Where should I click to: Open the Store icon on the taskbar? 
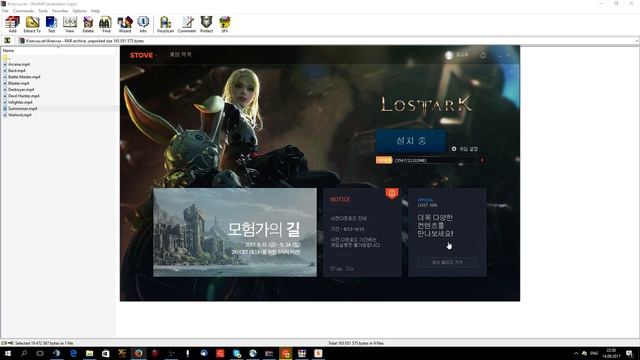(106, 353)
